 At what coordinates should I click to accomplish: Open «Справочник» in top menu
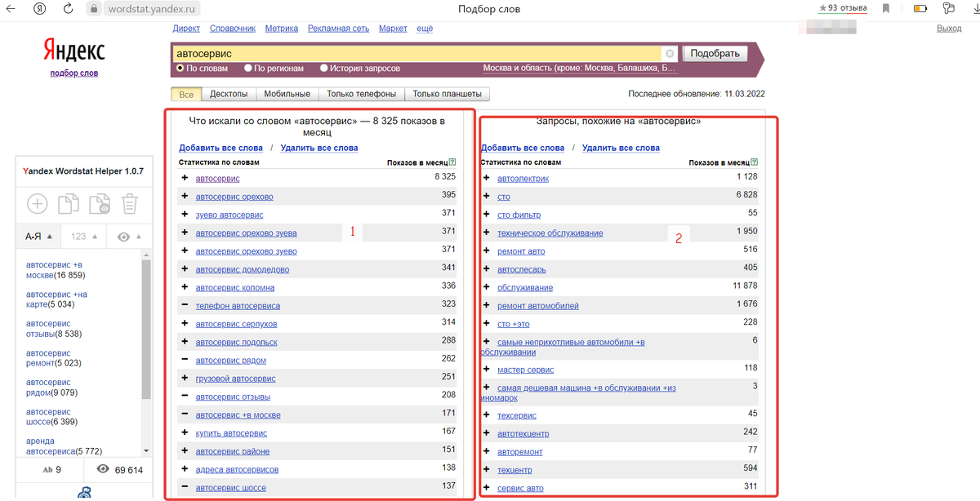[x=233, y=29]
